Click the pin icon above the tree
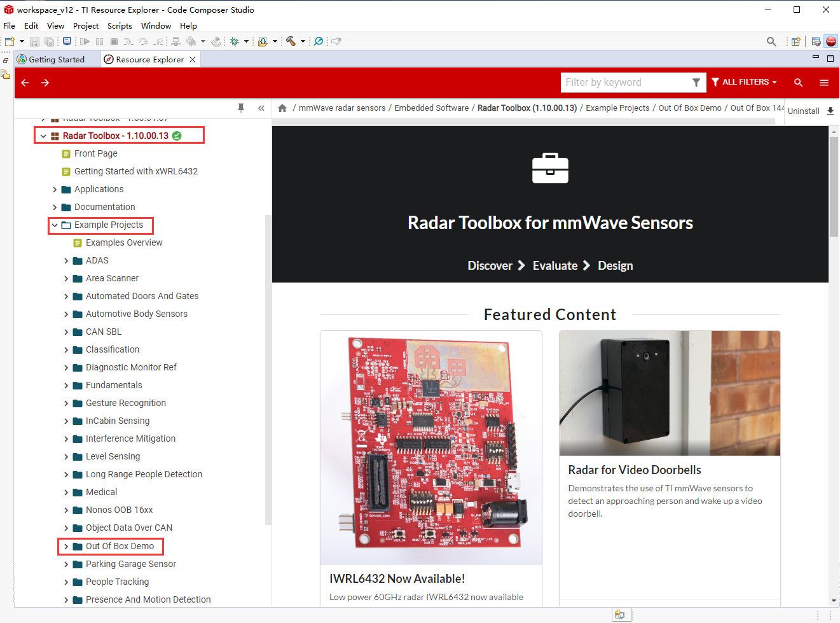This screenshot has height=623, width=840. pyautogui.click(x=241, y=108)
